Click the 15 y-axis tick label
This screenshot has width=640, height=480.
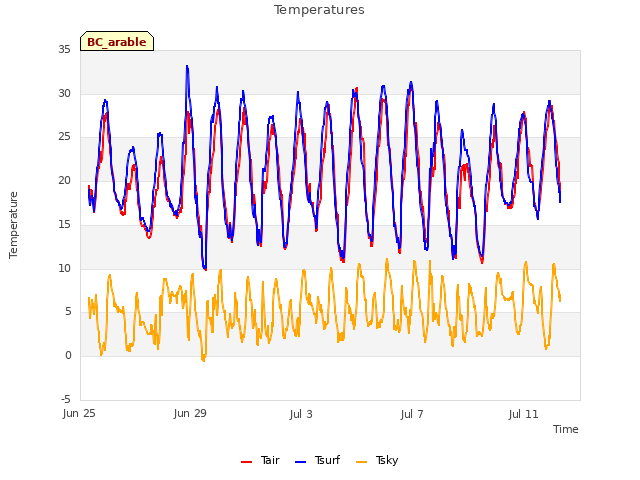(64, 224)
